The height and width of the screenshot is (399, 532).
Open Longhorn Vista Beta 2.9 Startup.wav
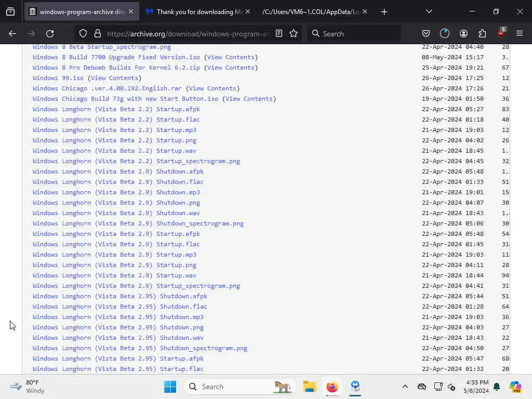114,275
